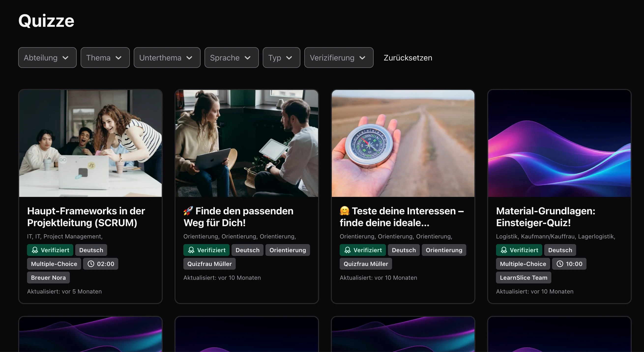Expand the Sprache filter
The width and height of the screenshot is (644, 352).
[x=231, y=58]
